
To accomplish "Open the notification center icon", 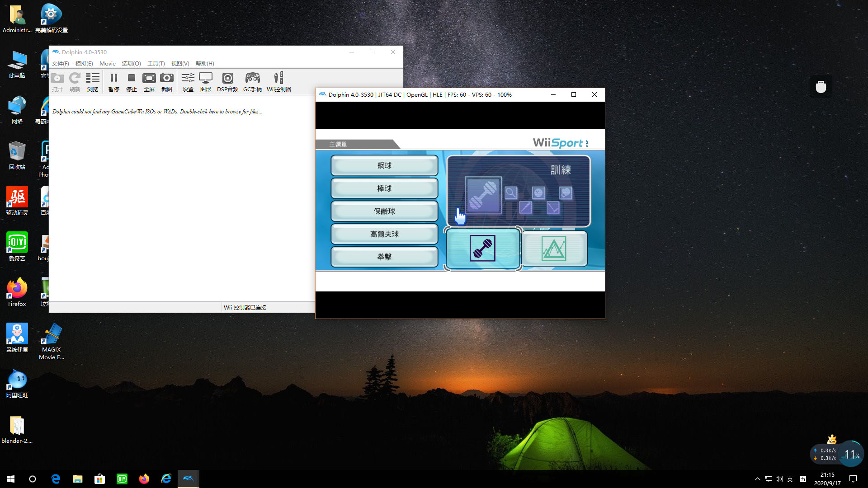I will coord(853,479).
